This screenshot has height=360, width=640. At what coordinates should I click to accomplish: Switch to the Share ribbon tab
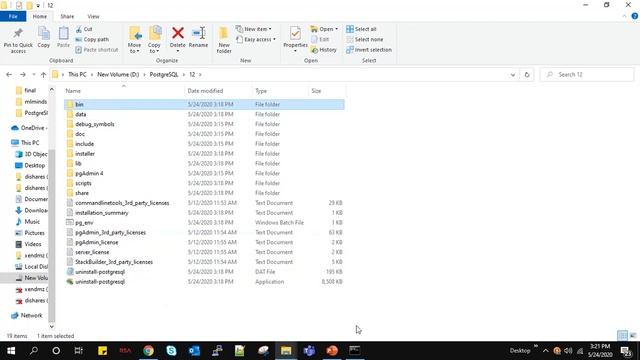pyautogui.click(x=67, y=16)
